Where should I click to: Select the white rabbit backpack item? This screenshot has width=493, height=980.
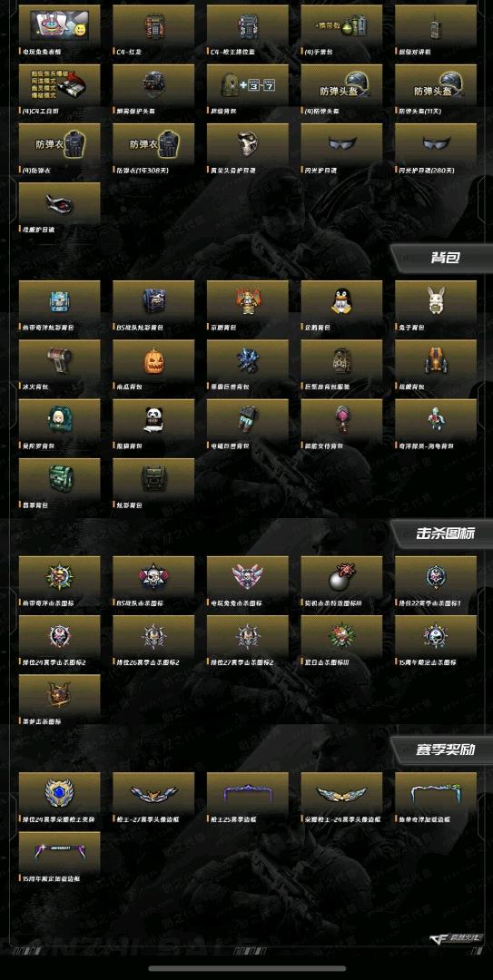pyautogui.click(x=436, y=302)
